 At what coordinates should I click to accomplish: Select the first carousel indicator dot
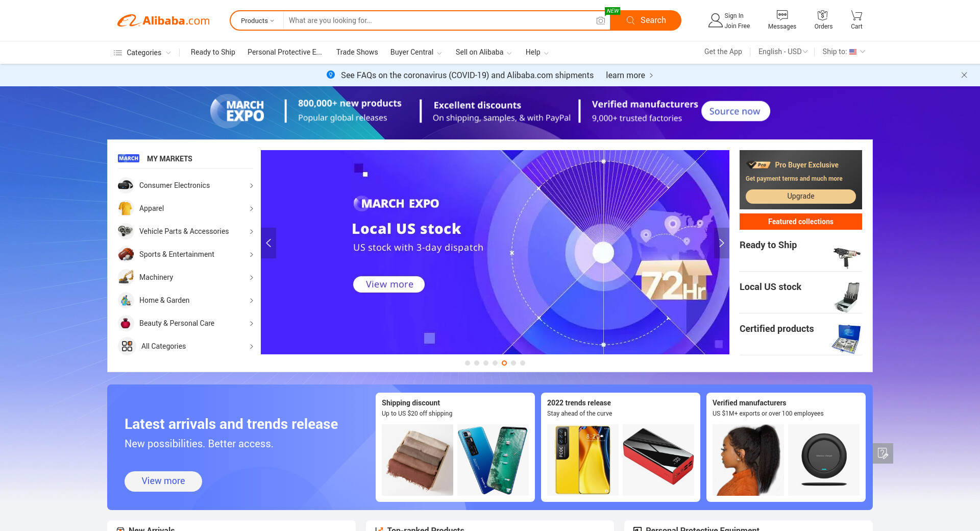pos(468,363)
